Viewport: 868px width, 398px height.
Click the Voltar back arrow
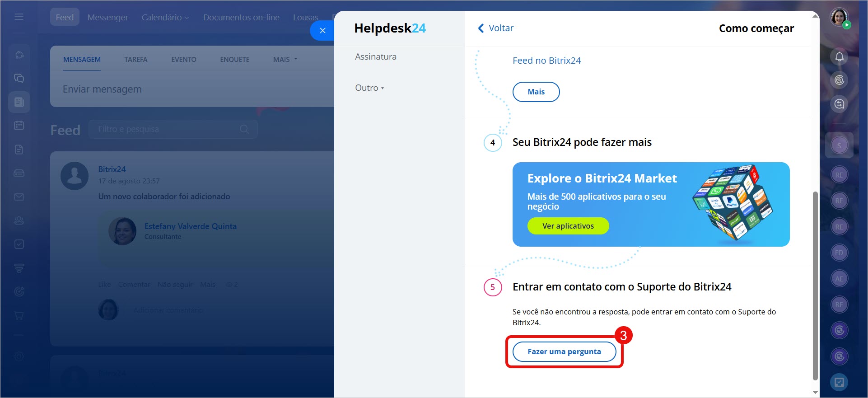click(x=481, y=28)
